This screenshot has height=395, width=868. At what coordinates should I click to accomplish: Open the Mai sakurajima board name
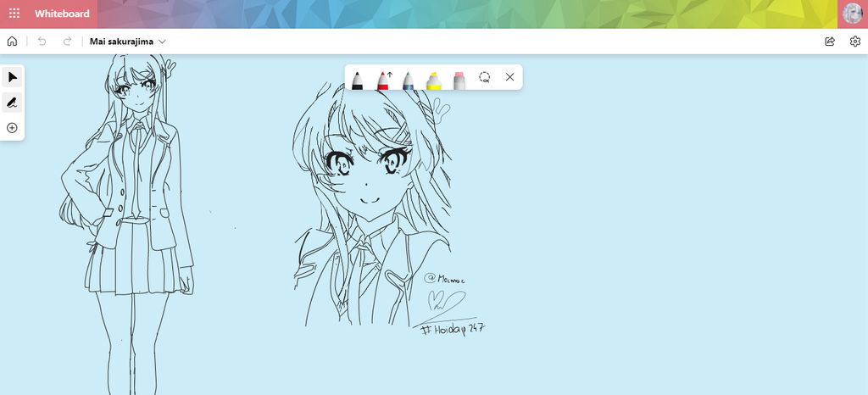(121, 42)
